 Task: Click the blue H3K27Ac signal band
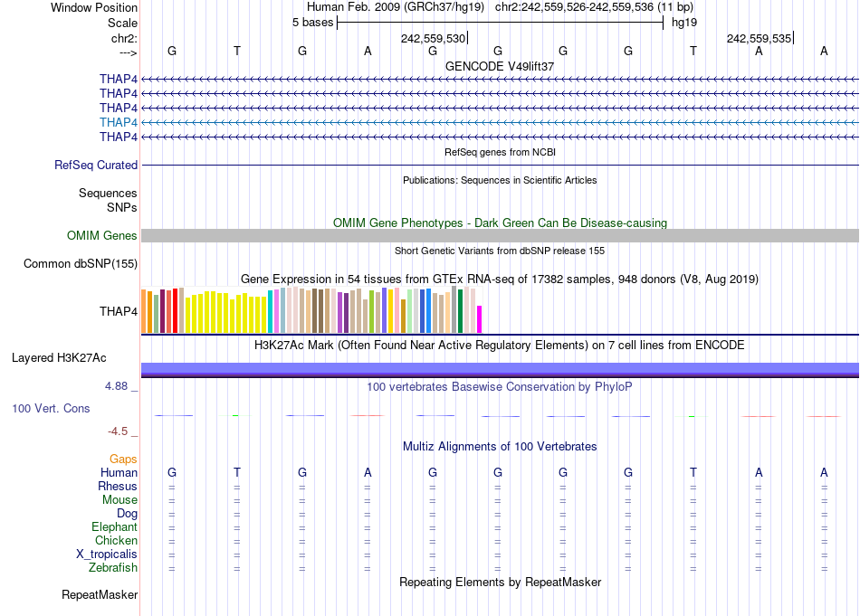point(500,369)
